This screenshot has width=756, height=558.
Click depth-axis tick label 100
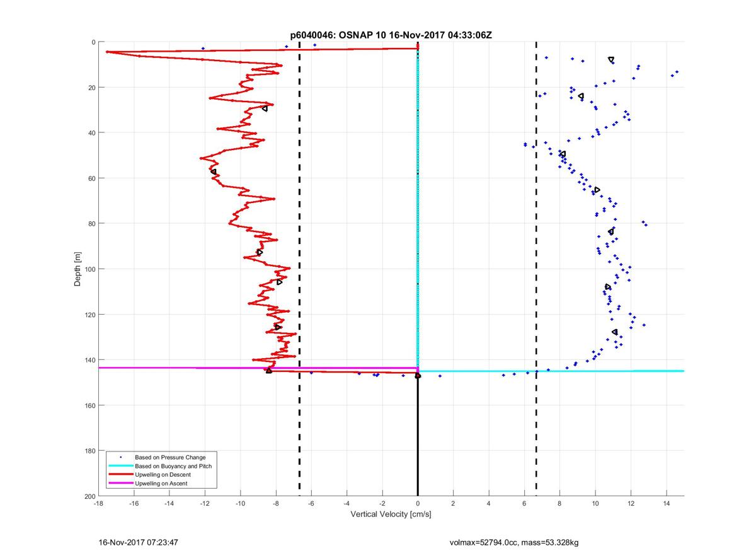tap(89, 269)
